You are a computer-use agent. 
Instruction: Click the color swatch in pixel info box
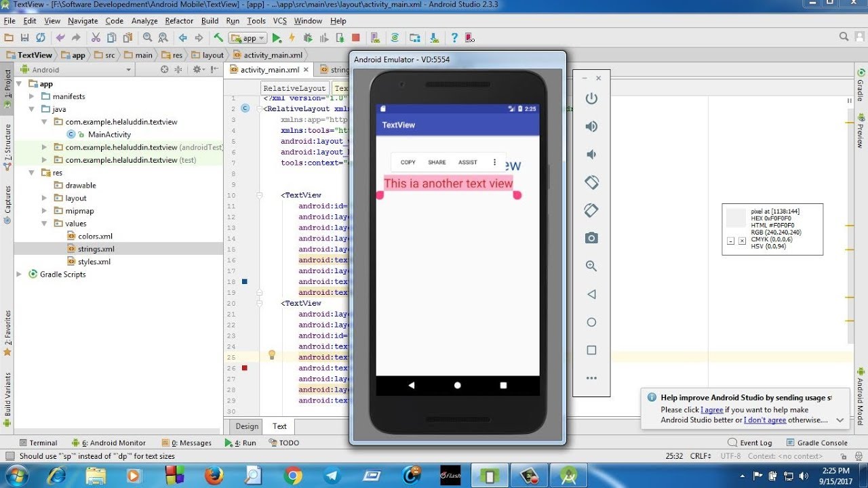point(736,218)
